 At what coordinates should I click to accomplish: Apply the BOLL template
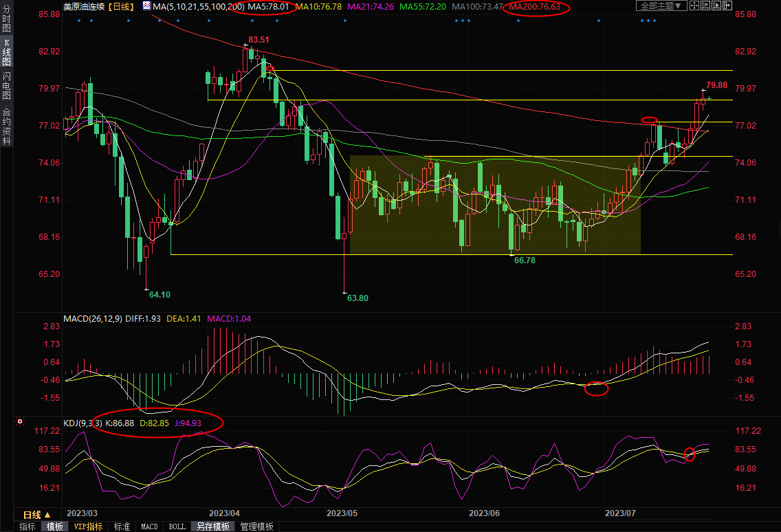click(177, 527)
